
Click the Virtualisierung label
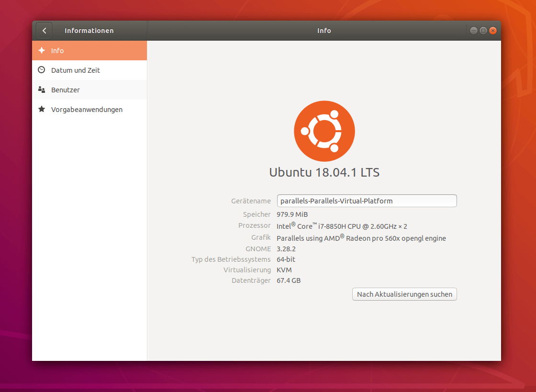click(x=247, y=270)
